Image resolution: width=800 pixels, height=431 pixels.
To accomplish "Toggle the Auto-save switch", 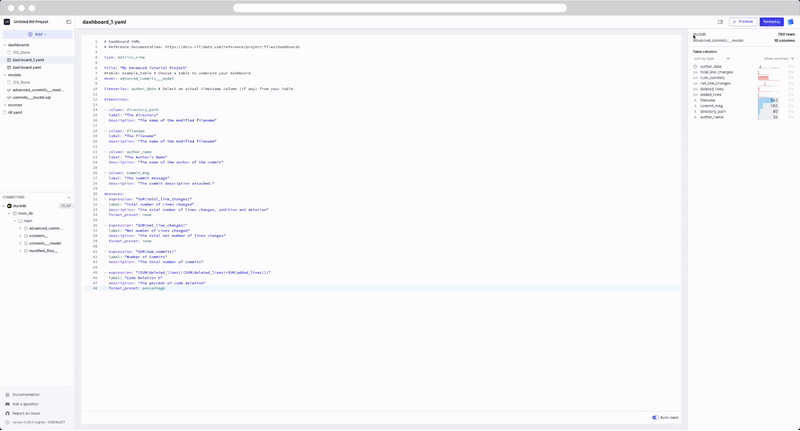I will tap(655, 417).
